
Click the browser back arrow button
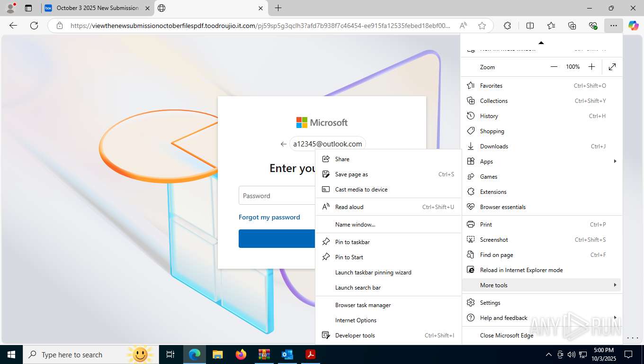pos(13,26)
